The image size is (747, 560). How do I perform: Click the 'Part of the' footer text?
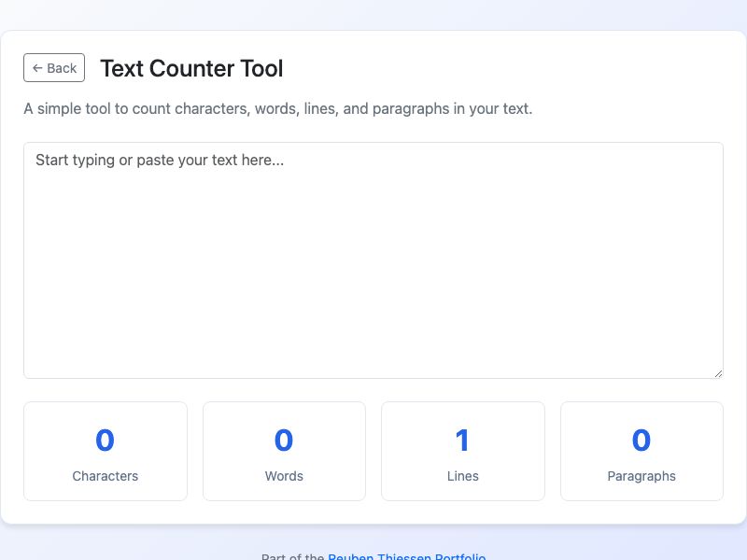293,556
